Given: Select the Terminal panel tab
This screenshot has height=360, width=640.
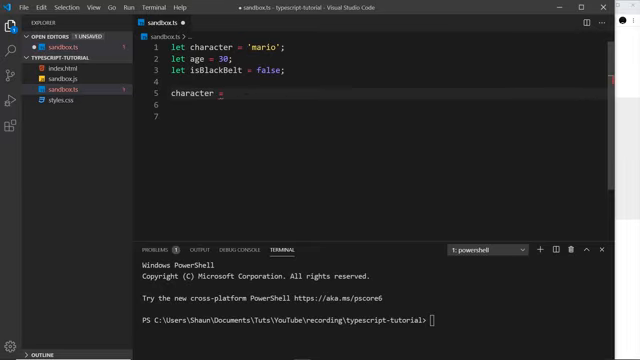Looking at the screenshot, I should point(282,250).
